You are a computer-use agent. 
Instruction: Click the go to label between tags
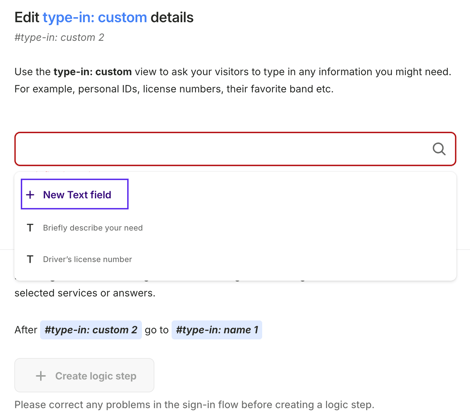click(x=157, y=330)
